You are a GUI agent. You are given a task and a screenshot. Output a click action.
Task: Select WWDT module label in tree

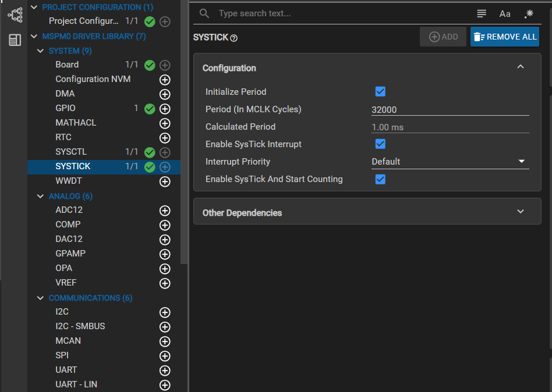69,181
